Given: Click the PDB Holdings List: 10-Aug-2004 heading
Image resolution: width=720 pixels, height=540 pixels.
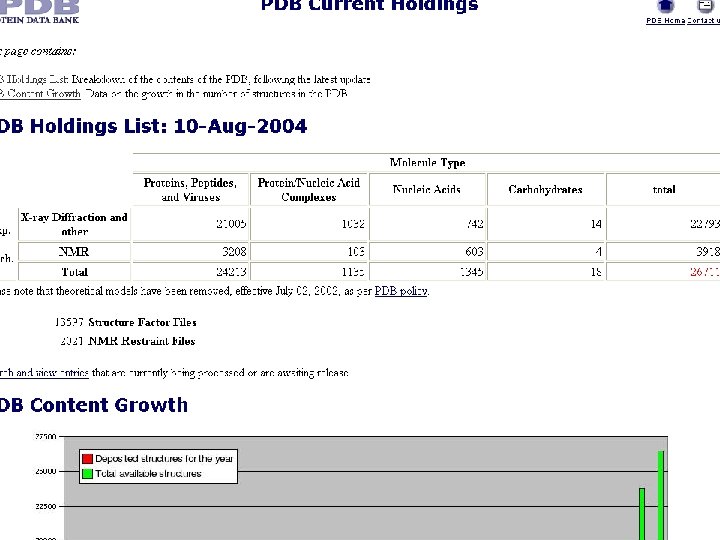Looking at the screenshot, I should pyautogui.click(x=153, y=126).
